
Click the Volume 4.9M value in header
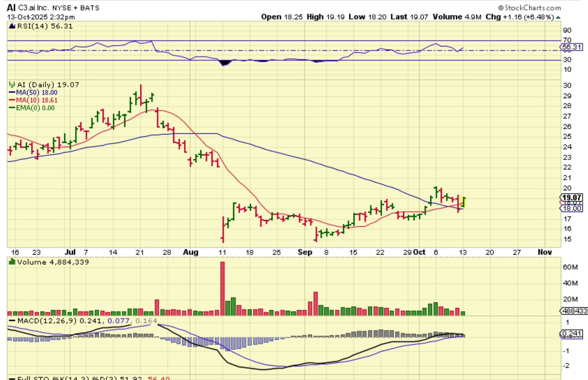457,17
